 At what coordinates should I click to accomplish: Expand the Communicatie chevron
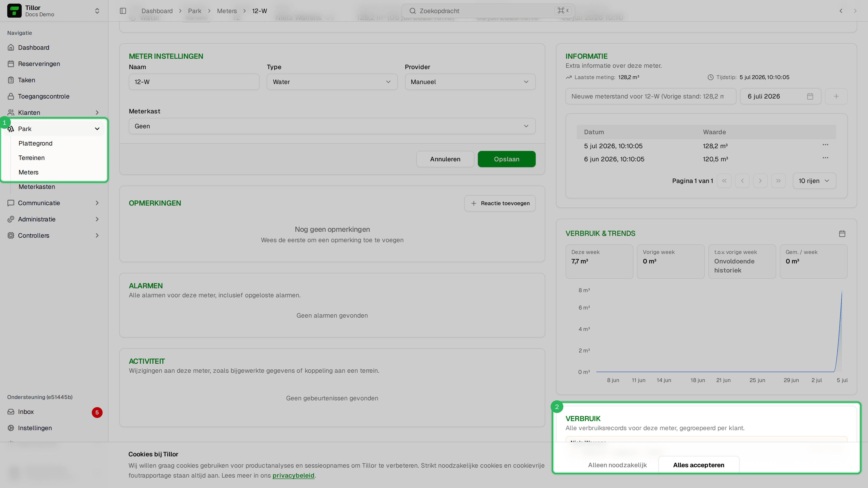pos(97,203)
